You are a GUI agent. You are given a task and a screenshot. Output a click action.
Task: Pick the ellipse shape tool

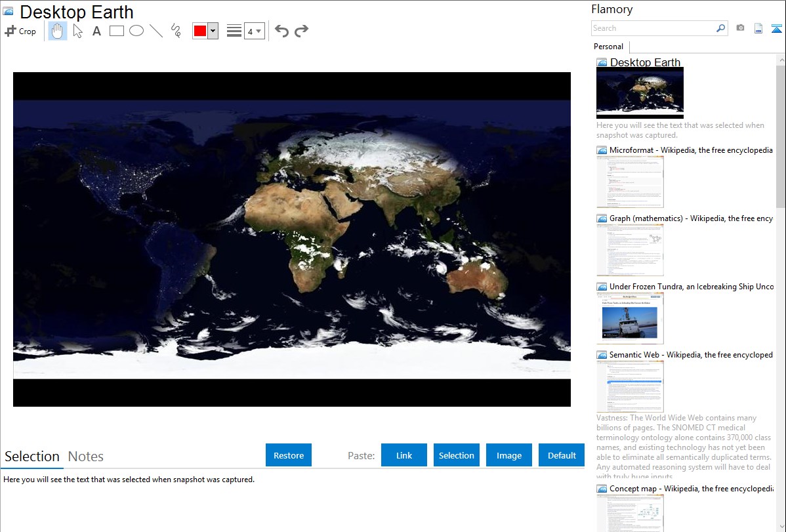(136, 31)
